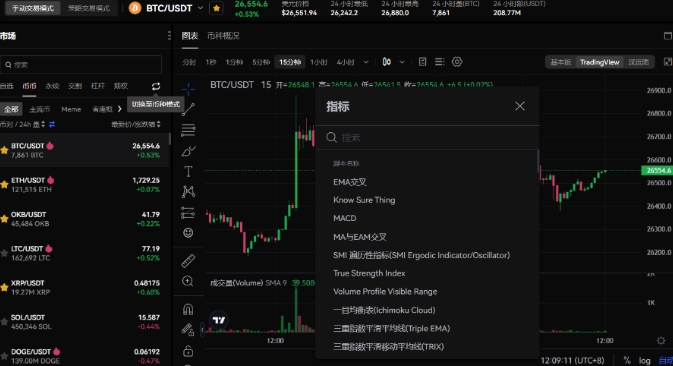Expand BTC/USDT pair selector dropdown
The height and width of the screenshot is (366, 673).
point(200,8)
